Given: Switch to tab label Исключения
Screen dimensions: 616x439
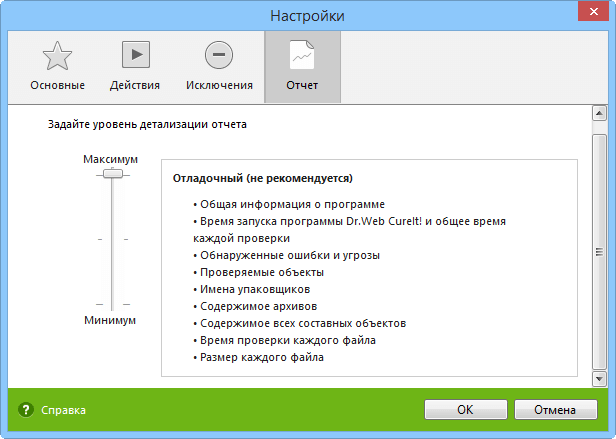Looking at the screenshot, I should pyautogui.click(x=219, y=85).
